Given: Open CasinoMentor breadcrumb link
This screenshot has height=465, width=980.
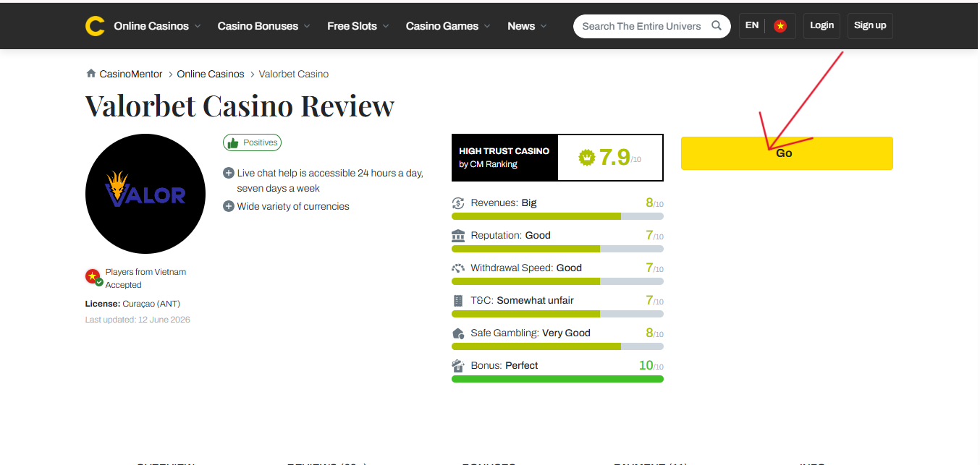Looking at the screenshot, I should tap(132, 74).
